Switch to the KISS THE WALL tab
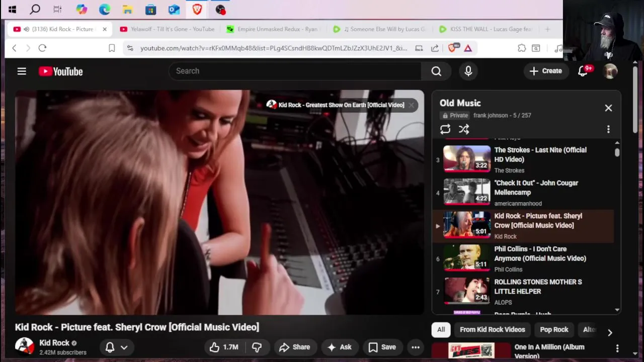The image size is (644, 362). pos(486,29)
